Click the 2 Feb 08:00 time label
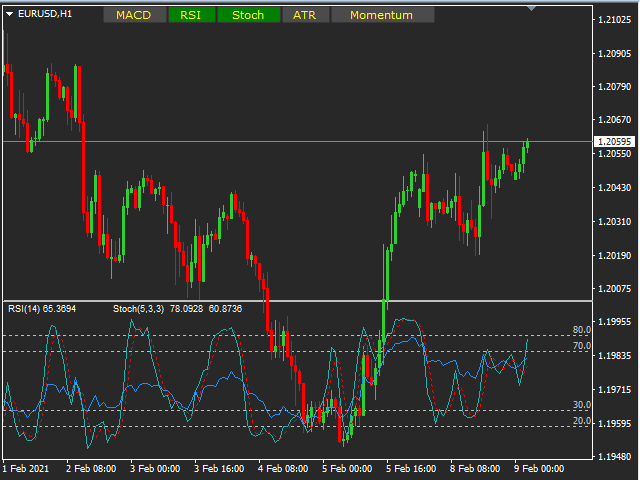The image size is (640, 480). click(91, 469)
